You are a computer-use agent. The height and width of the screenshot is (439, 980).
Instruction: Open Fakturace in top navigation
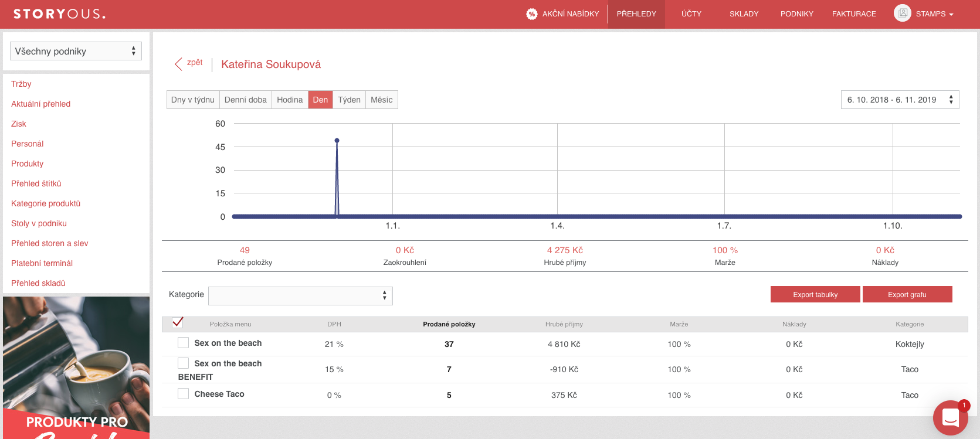tap(854, 14)
